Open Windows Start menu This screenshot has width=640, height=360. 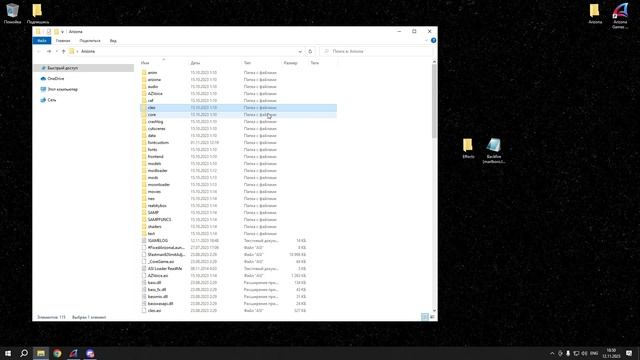coord(8,353)
